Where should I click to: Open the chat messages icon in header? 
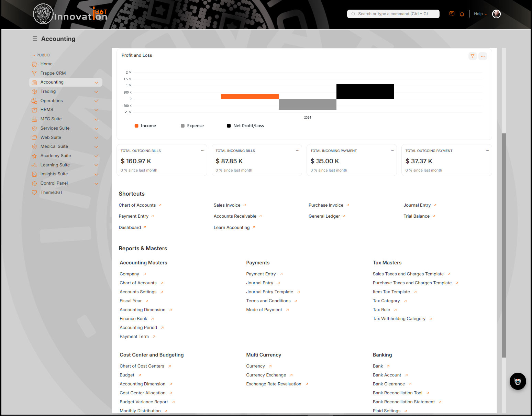click(452, 14)
